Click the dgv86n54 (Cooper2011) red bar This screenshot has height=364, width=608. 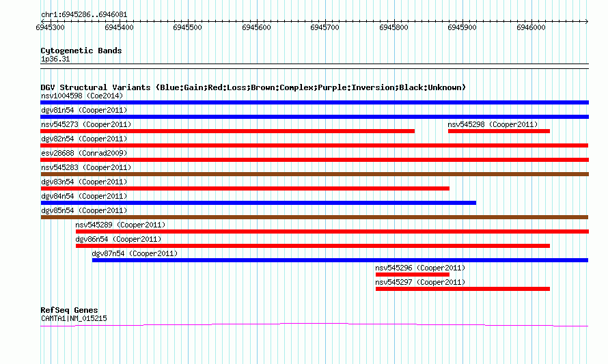pos(313,246)
